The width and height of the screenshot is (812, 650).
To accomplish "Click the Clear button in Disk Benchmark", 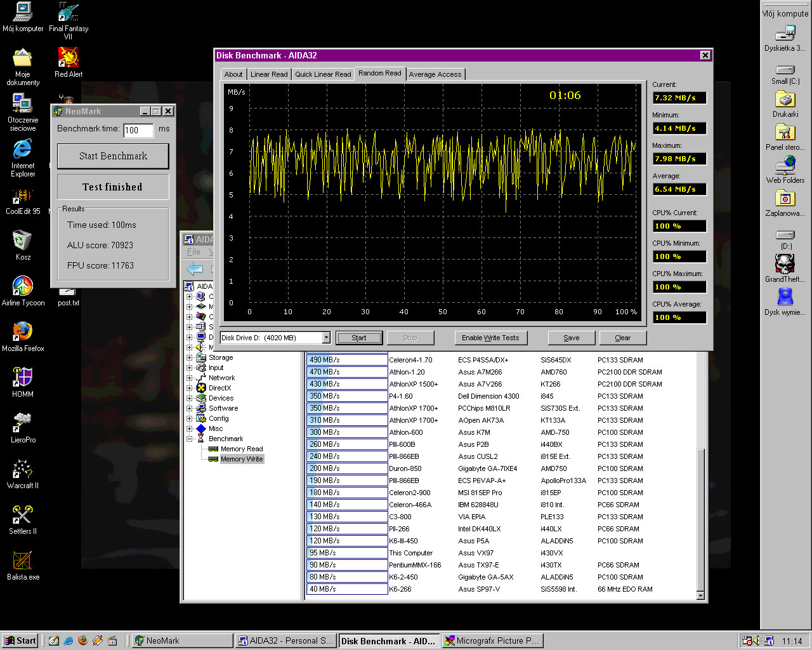I will click(623, 338).
